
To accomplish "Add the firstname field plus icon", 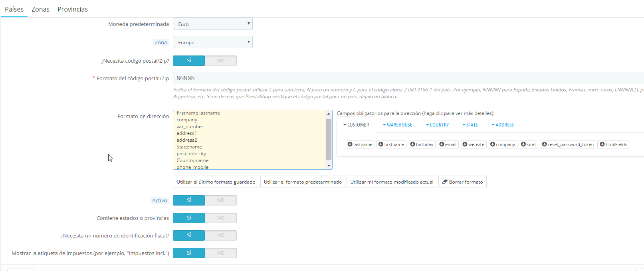I will point(381,144).
